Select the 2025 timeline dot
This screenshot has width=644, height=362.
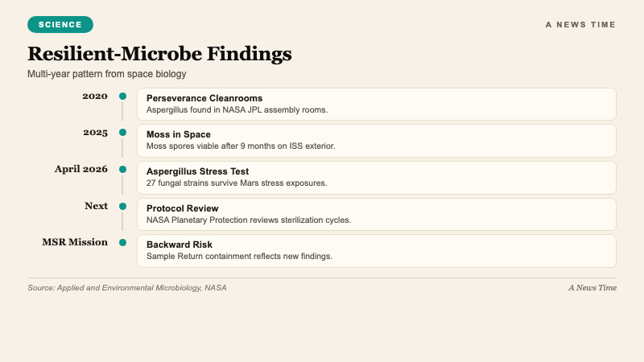(122, 133)
